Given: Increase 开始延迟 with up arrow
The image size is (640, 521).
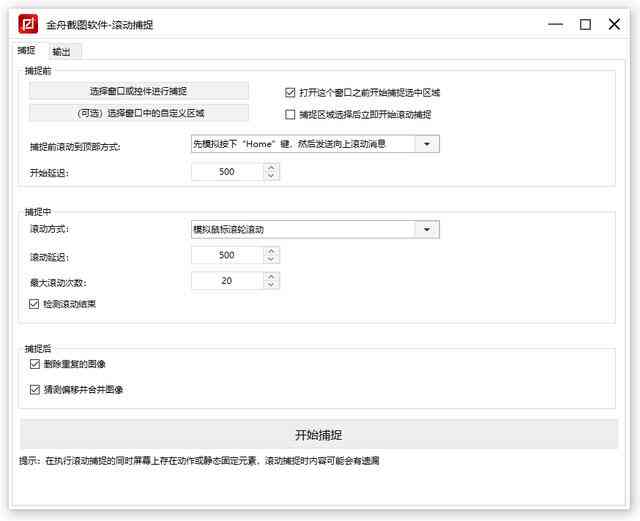Looking at the screenshot, I should pos(271,167).
